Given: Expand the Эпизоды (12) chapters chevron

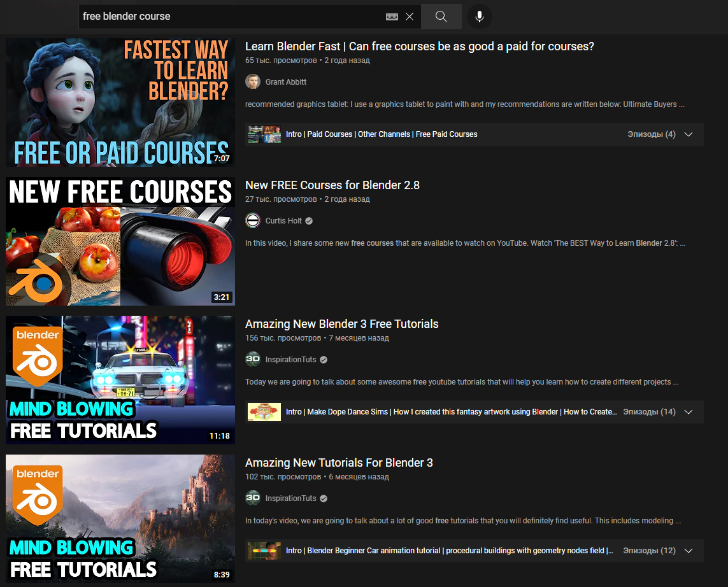Looking at the screenshot, I should coord(689,551).
